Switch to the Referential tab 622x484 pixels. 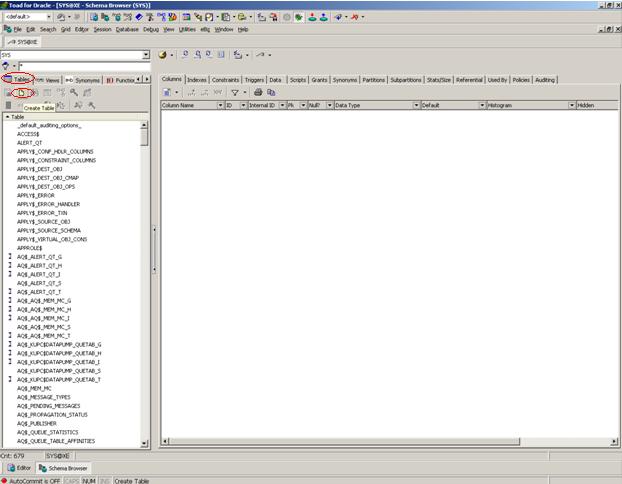point(469,80)
